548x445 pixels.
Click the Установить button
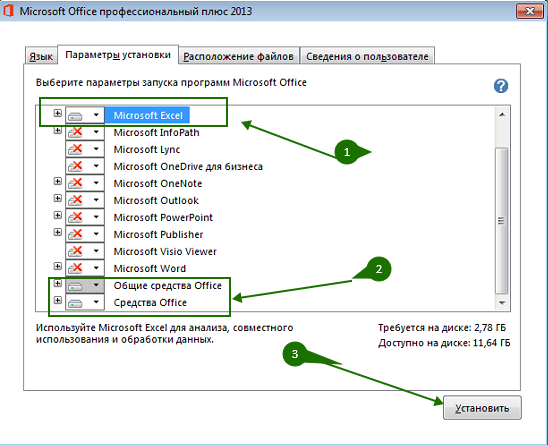point(482,408)
